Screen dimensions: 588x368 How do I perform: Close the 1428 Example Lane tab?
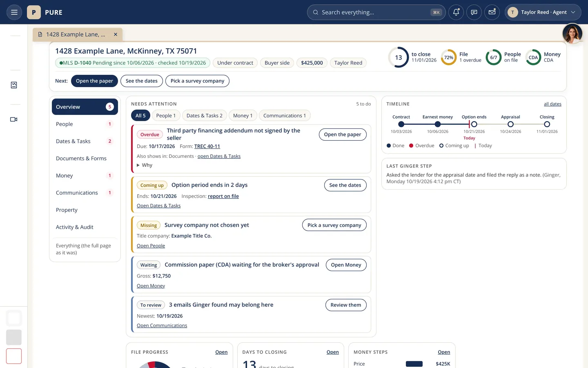116,35
